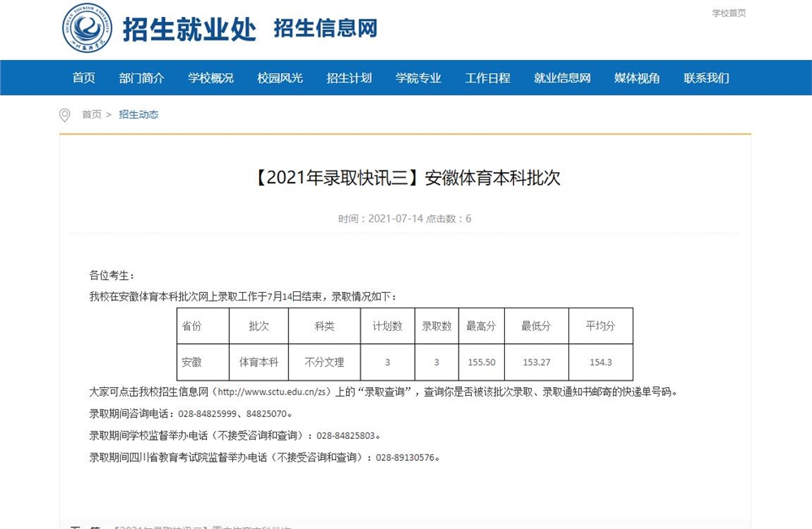
Task: Click the 学校首页 link at top right
Action: pos(728,13)
